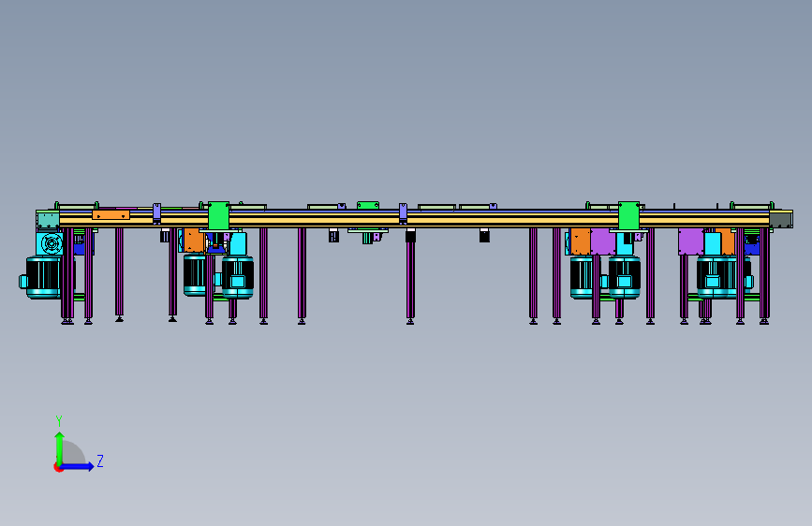Select the gray arc plane on the triad
Image resolution: width=812 pixels, height=526 pixels.
pos(73,452)
